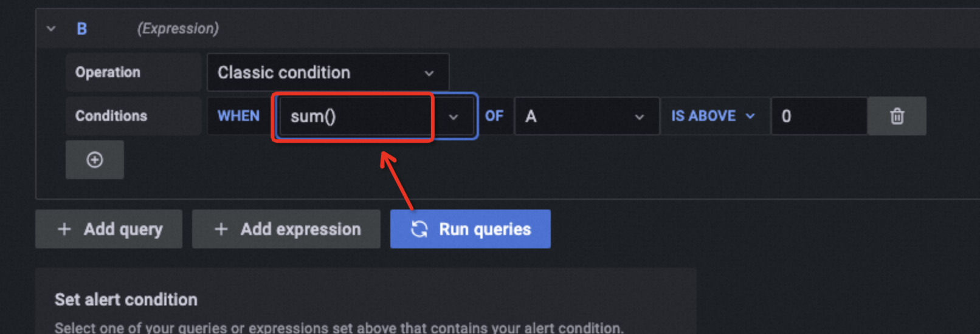The width and height of the screenshot is (980, 334).
Task: Run queries with the blue button
Action: (471, 229)
